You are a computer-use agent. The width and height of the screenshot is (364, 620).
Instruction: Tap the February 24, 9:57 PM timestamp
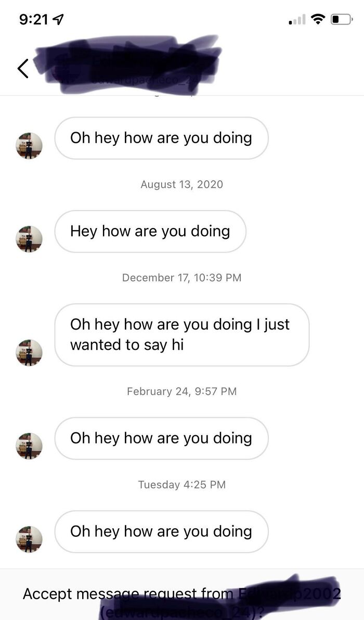(x=181, y=391)
